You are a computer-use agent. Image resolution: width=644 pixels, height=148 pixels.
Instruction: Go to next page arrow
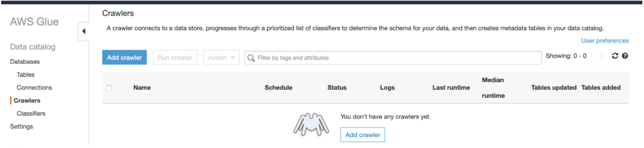pos(601,56)
